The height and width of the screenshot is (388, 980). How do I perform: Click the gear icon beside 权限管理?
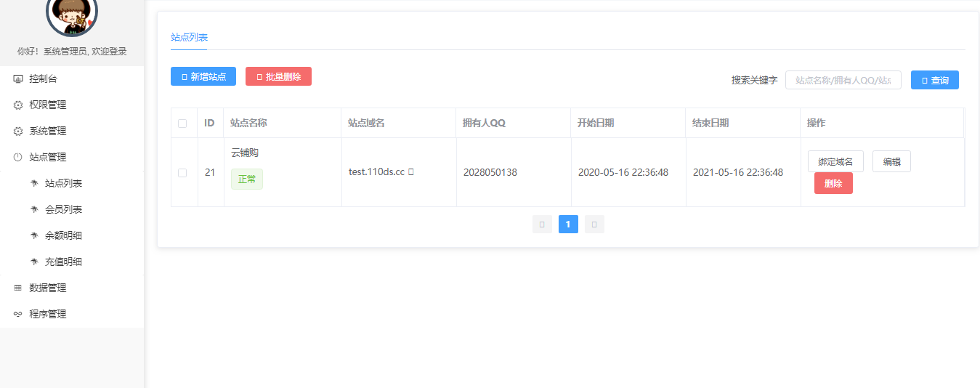point(18,105)
